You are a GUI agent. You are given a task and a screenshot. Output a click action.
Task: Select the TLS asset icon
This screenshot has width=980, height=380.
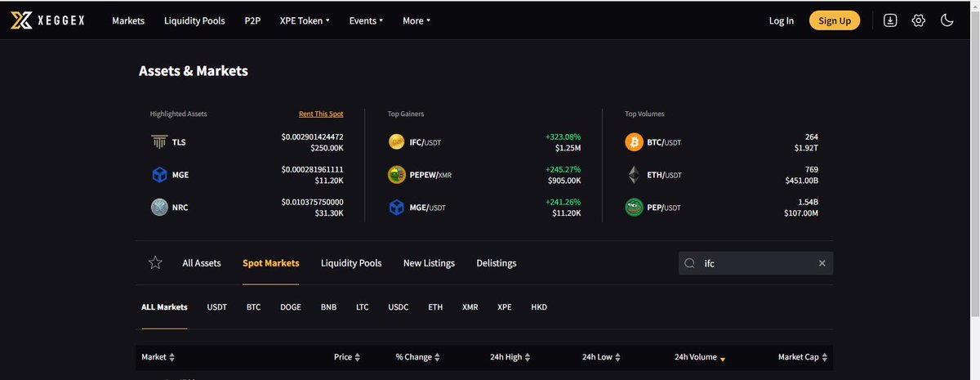click(x=159, y=142)
